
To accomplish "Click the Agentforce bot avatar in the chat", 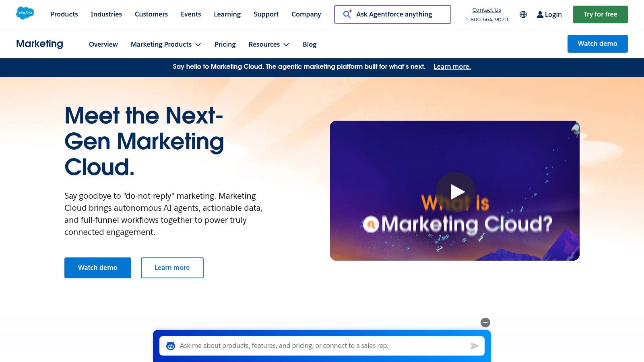I will click(170, 346).
